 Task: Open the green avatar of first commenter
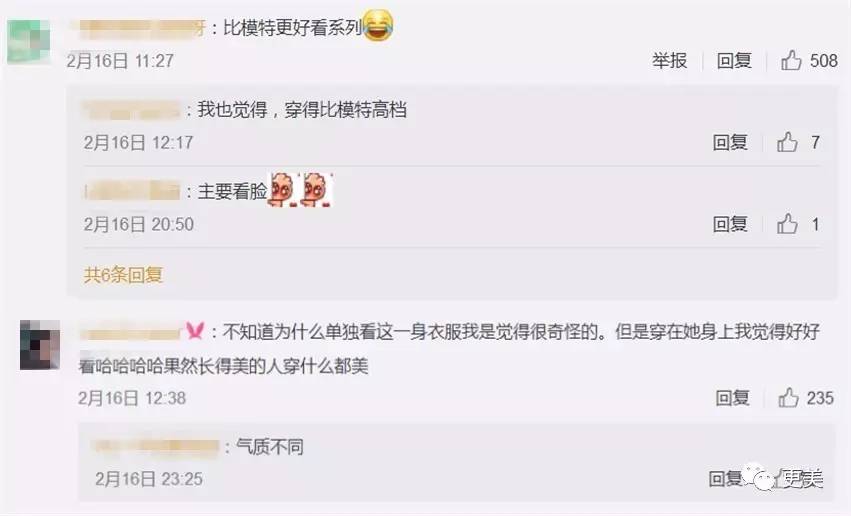click(28, 42)
